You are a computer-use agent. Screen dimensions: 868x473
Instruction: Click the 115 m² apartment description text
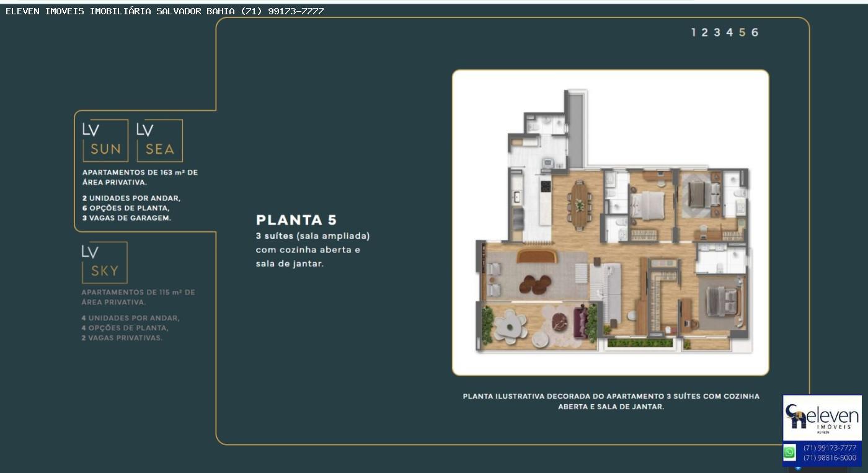138,297
